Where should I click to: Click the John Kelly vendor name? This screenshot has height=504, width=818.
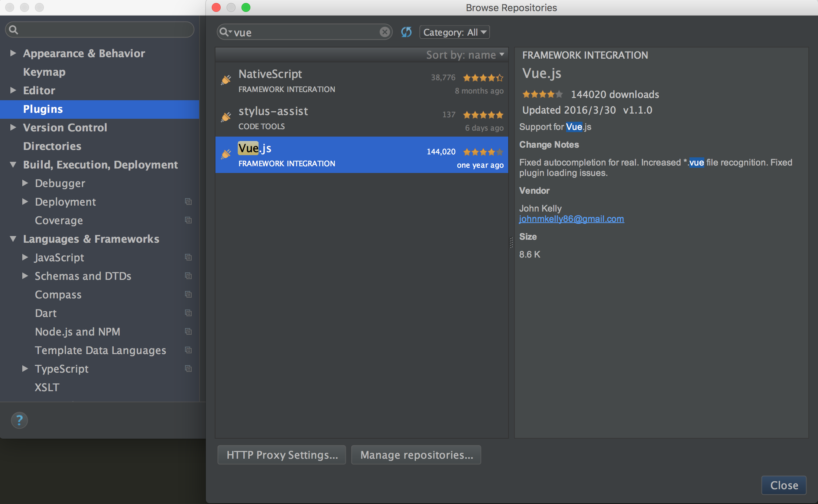click(x=541, y=209)
